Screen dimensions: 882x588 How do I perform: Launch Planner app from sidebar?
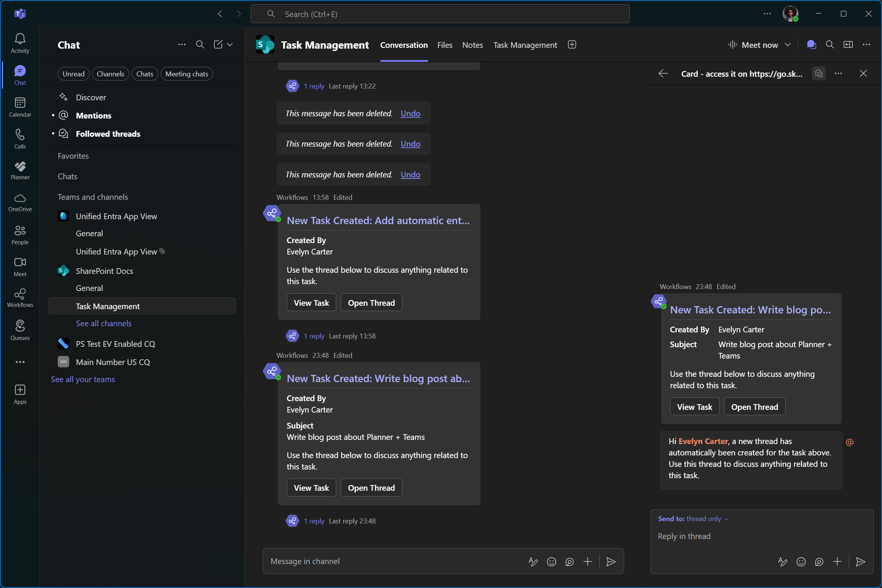coord(20,171)
